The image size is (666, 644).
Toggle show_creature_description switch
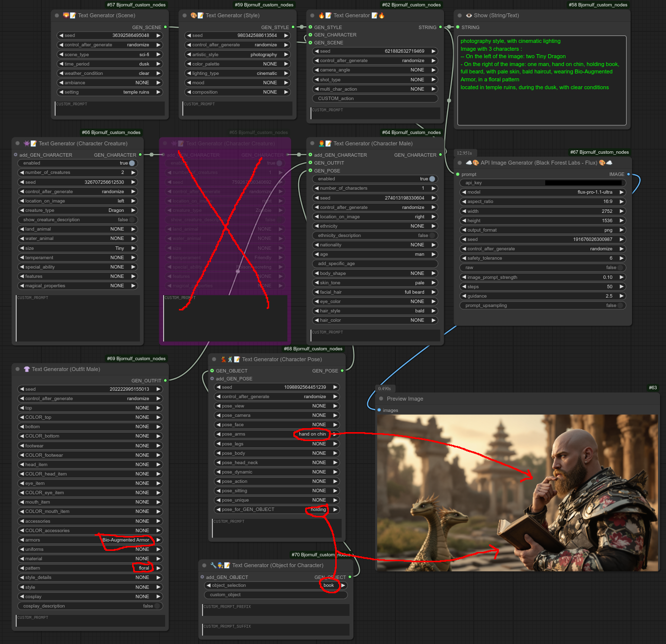point(131,220)
